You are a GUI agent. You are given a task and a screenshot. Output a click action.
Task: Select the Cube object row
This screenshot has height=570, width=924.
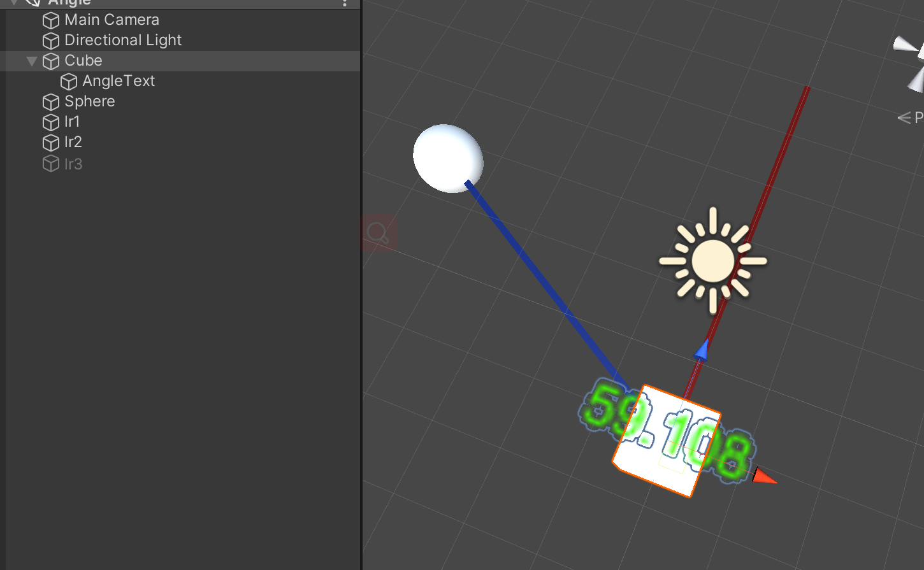[x=180, y=61]
